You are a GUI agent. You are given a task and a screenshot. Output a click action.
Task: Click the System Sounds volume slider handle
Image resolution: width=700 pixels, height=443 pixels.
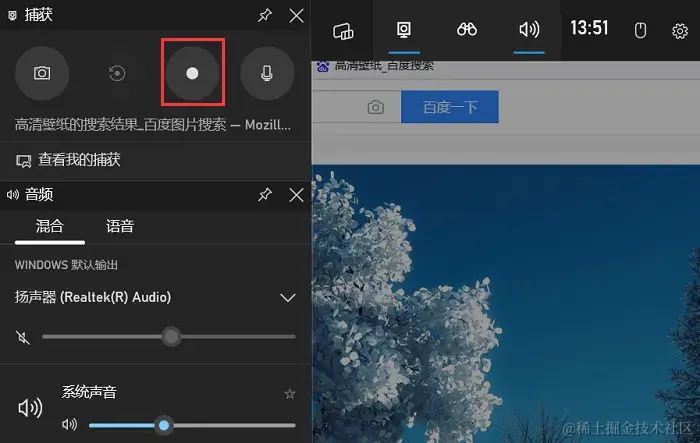point(164,425)
